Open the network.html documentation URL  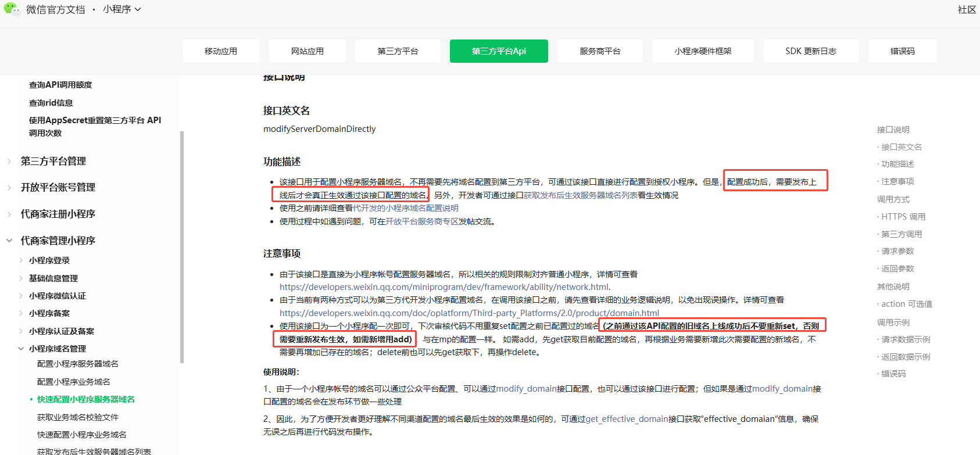444,287
